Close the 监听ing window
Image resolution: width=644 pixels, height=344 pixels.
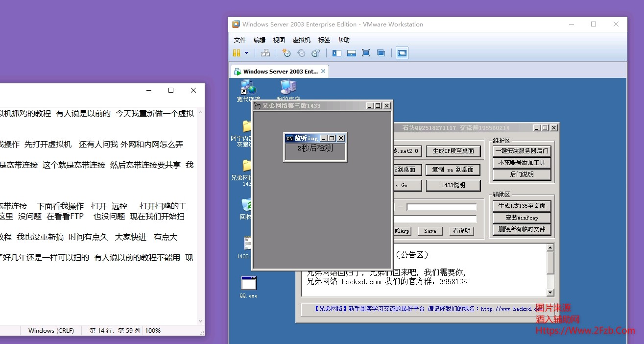341,138
